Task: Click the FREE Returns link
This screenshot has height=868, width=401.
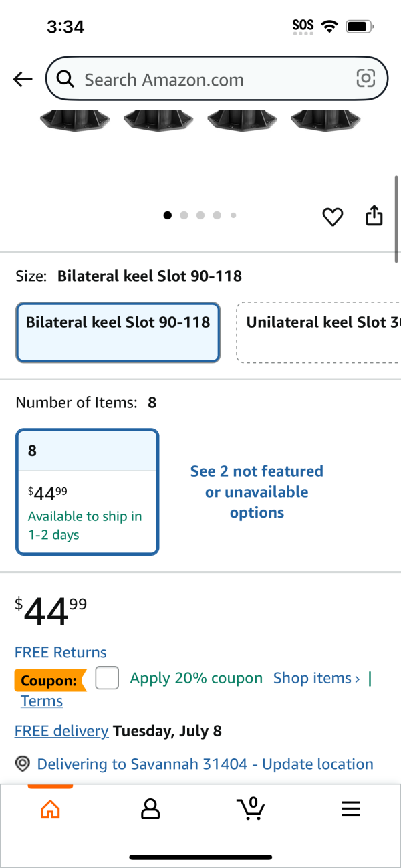Action: (61, 653)
